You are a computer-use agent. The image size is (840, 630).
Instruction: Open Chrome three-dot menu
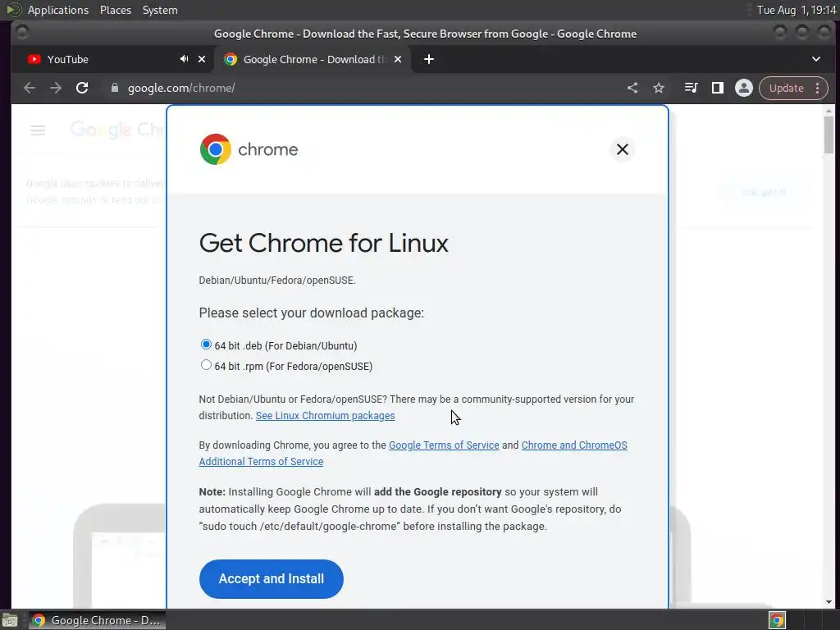click(x=818, y=88)
